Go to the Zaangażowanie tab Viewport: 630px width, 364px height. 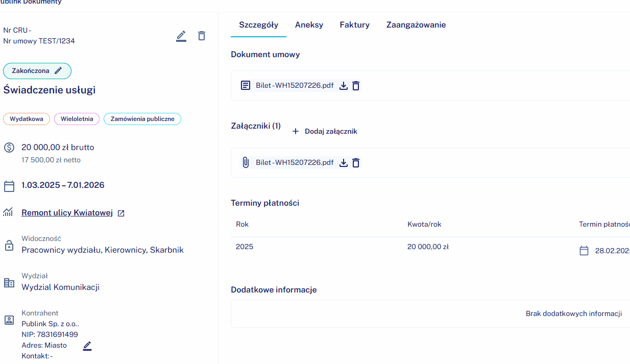[416, 25]
